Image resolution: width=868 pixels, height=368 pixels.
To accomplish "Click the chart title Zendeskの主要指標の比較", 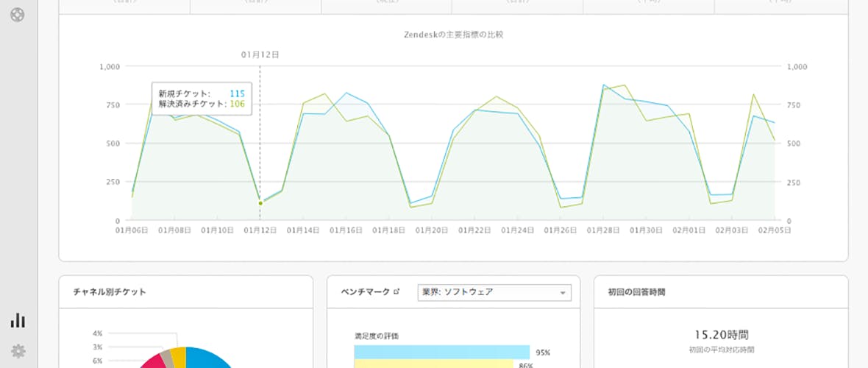I will (x=453, y=35).
